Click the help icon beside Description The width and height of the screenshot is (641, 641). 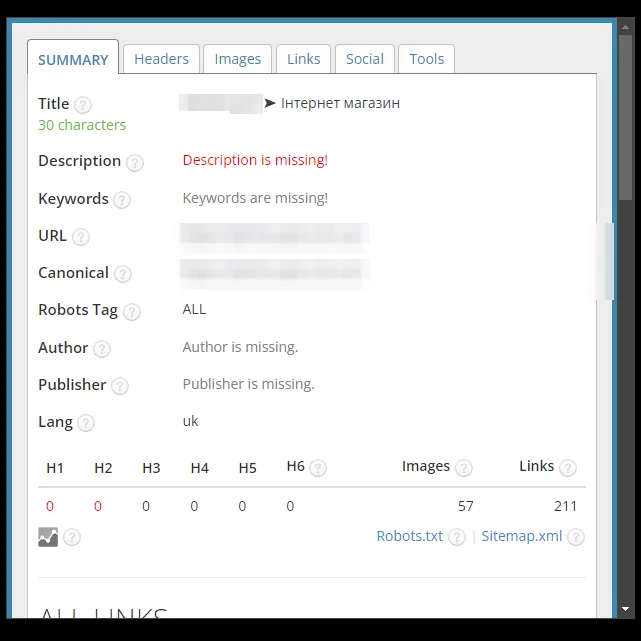134,163
